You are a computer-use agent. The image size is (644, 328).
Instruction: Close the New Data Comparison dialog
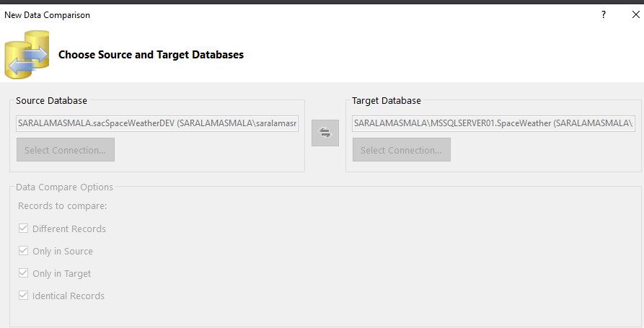coord(635,14)
